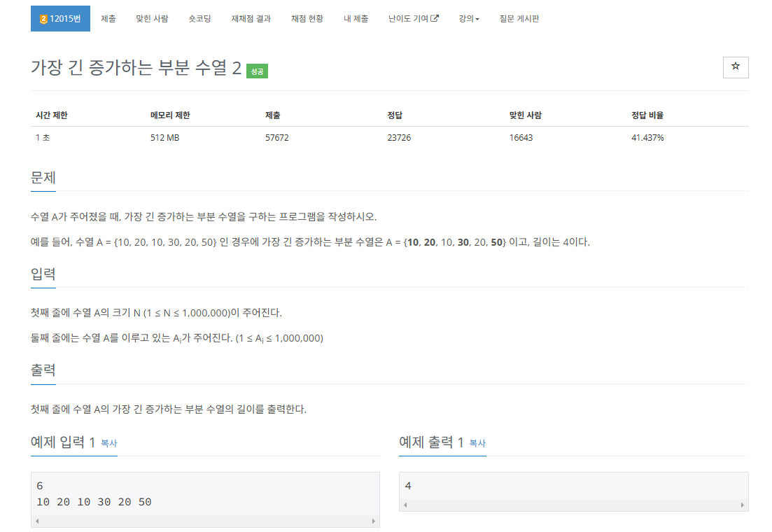Open the 질문 게시판 tab
Viewport: 772px width, 532px height.
(519, 19)
